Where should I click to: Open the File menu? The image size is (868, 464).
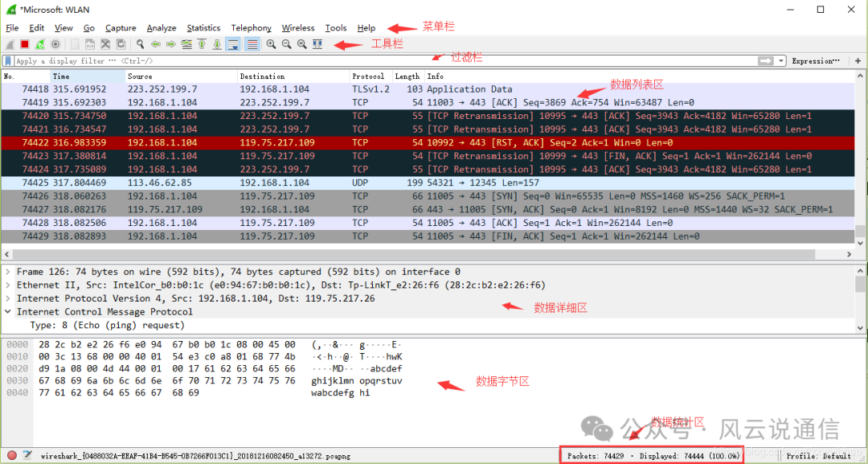12,27
